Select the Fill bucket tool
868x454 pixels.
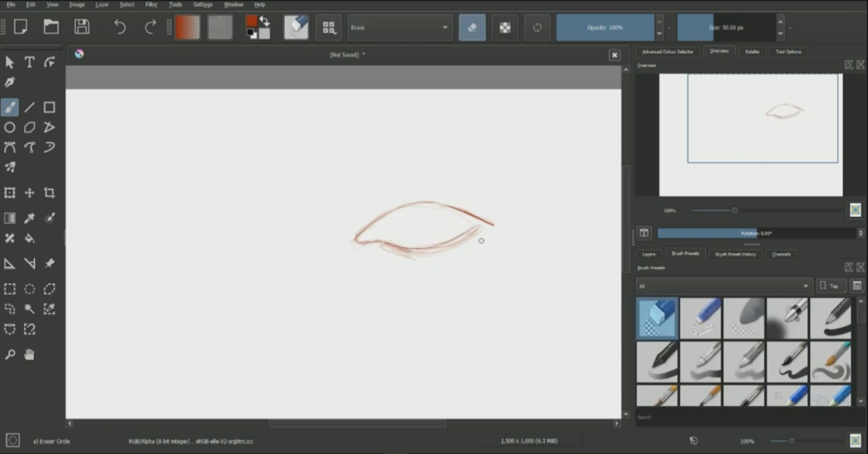[x=29, y=238]
